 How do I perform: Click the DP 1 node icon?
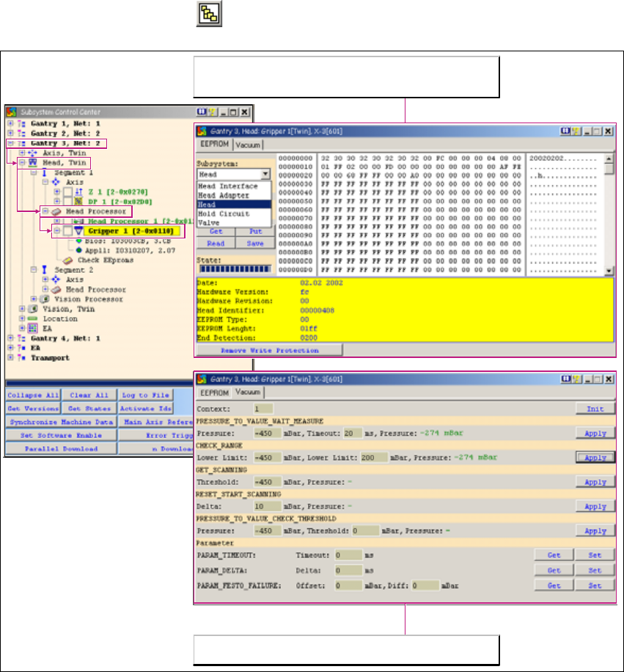click(x=78, y=202)
